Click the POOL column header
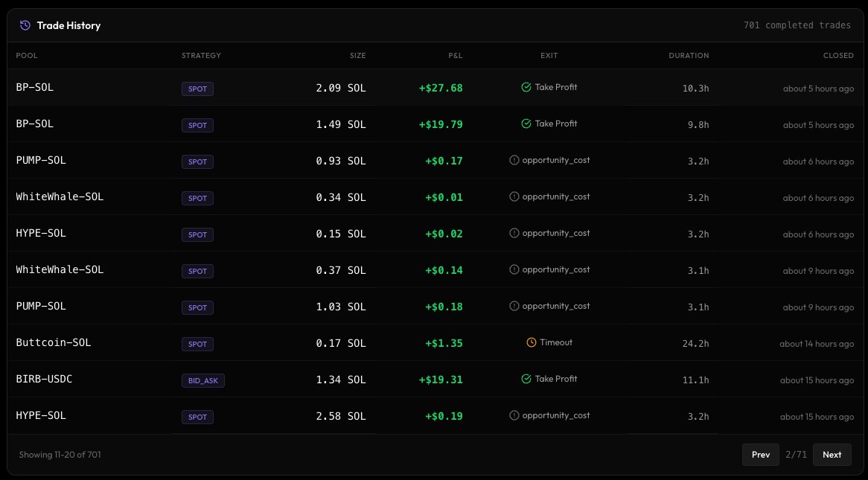The image size is (868, 480). pyautogui.click(x=27, y=55)
